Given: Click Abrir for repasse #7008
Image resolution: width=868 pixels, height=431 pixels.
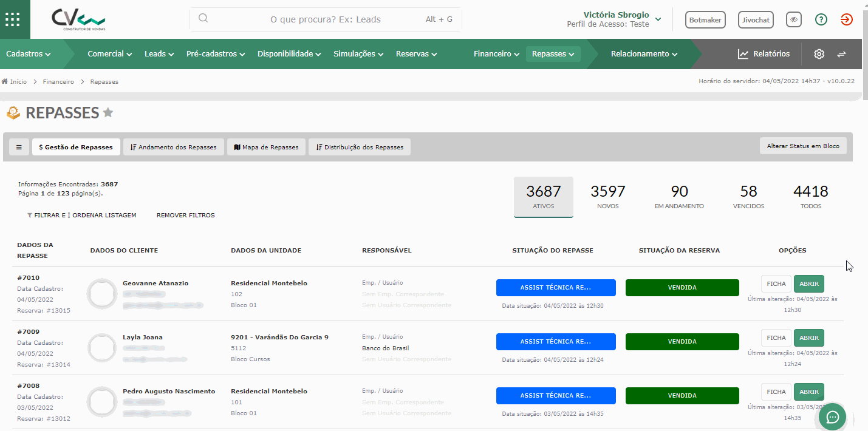Looking at the screenshot, I should pos(809,392).
